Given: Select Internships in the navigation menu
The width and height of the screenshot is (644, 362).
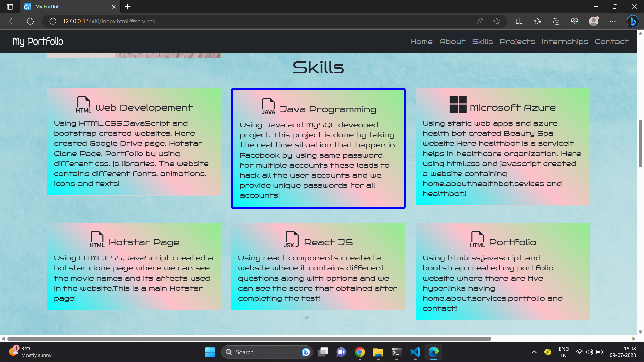Looking at the screenshot, I should pos(565,41).
